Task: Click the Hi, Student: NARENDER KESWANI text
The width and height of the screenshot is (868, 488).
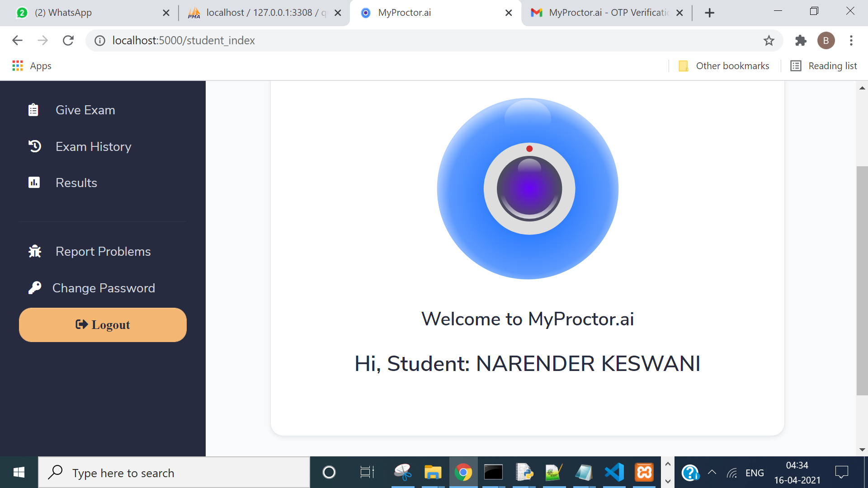Action: tap(528, 364)
